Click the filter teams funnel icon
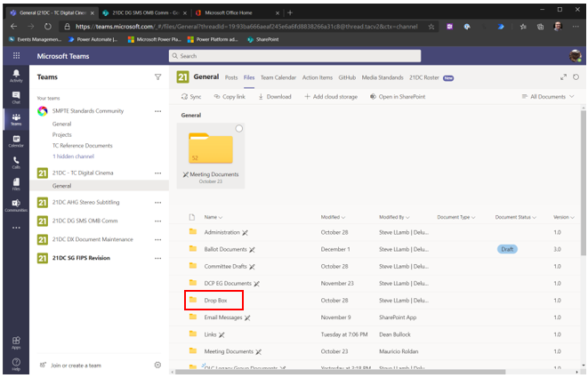This screenshot has width=588, height=378. [x=157, y=77]
